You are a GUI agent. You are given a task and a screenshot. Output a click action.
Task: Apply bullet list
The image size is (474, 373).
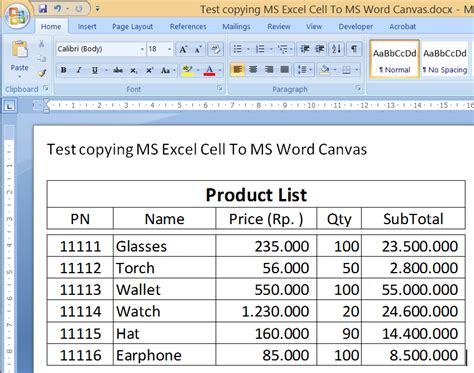point(237,49)
